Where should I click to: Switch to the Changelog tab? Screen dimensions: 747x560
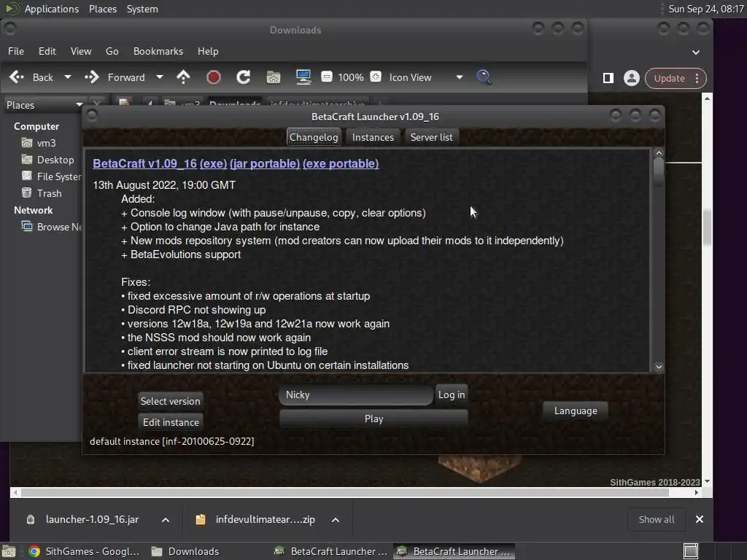(314, 137)
